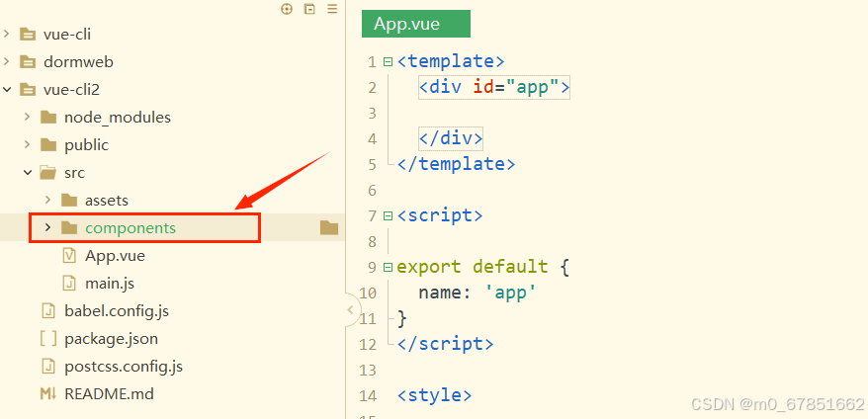Image resolution: width=868 pixels, height=419 pixels.
Task: Open postcss.config.js file
Action: point(124,367)
